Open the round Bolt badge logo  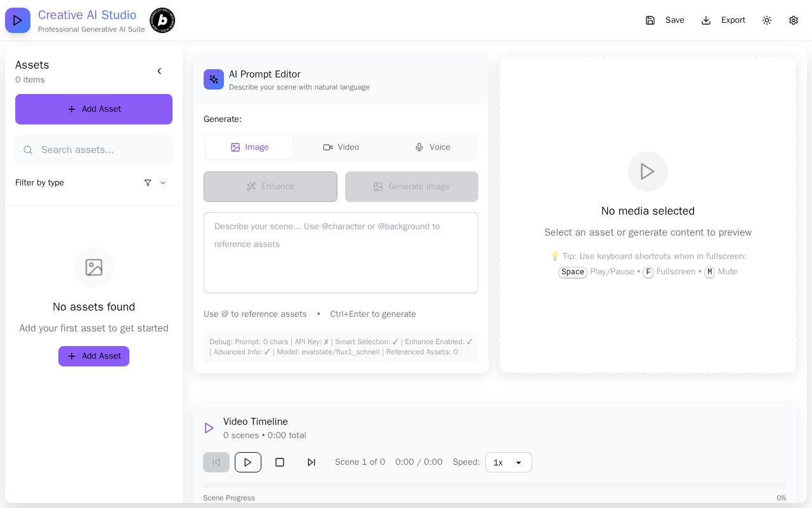162,20
